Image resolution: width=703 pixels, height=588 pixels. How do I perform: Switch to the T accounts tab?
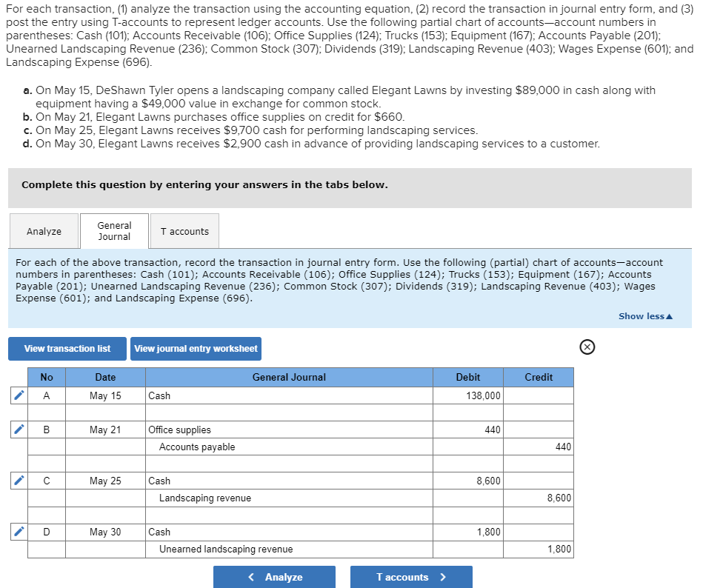coord(184,230)
